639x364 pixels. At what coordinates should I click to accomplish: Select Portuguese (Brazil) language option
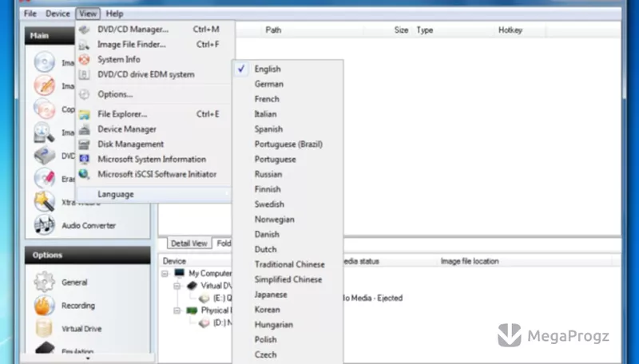point(288,144)
